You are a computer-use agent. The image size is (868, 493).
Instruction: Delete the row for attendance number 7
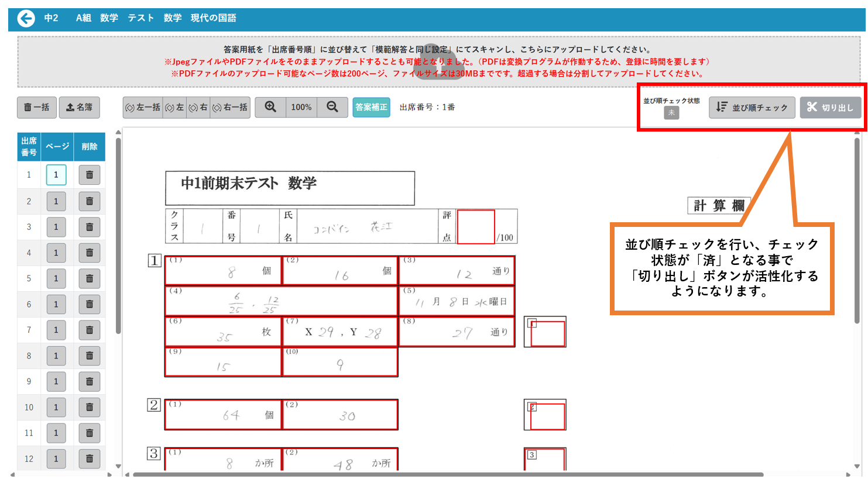(x=90, y=330)
